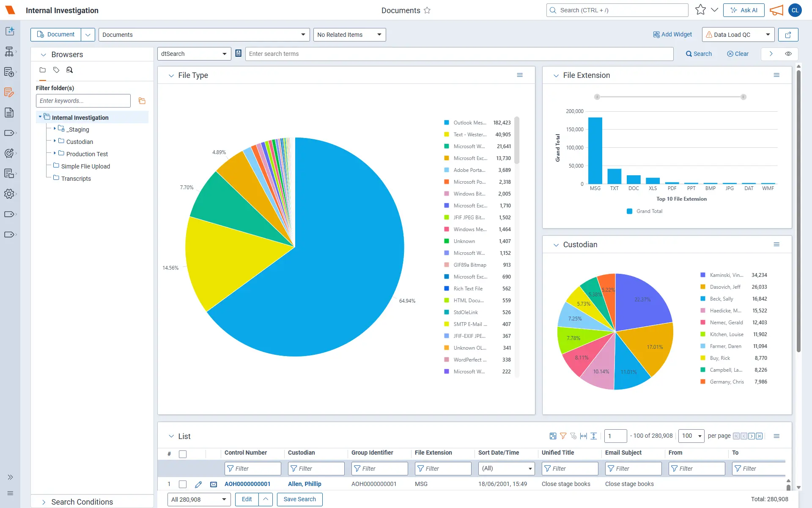Click the right slider handle on File Extension chart
Image resolution: width=812 pixels, height=508 pixels.
743,97
